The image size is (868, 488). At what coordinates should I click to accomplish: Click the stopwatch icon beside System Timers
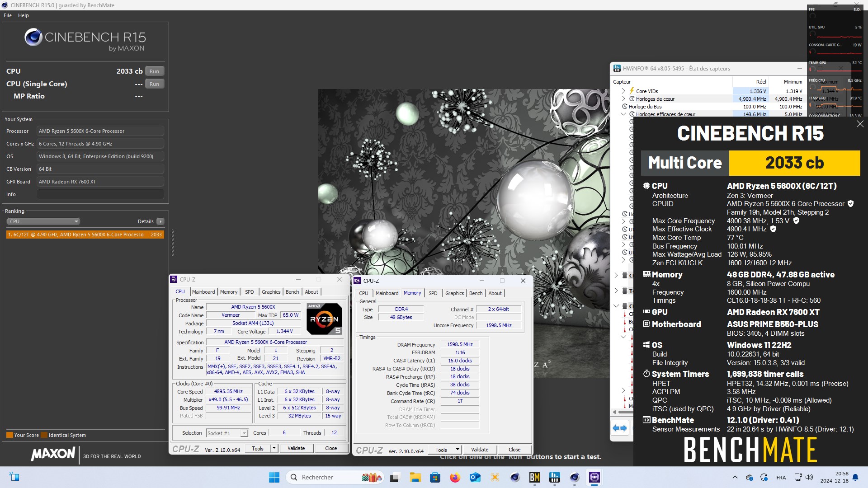646,374
